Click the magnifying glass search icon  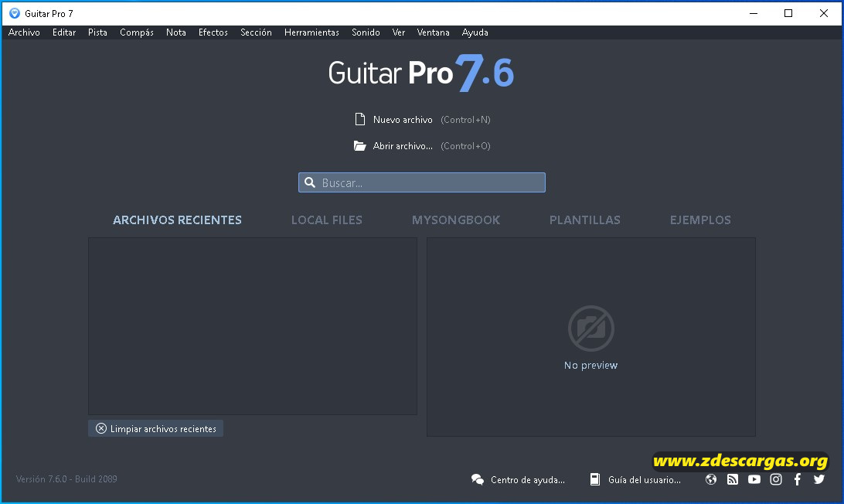[310, 182]
